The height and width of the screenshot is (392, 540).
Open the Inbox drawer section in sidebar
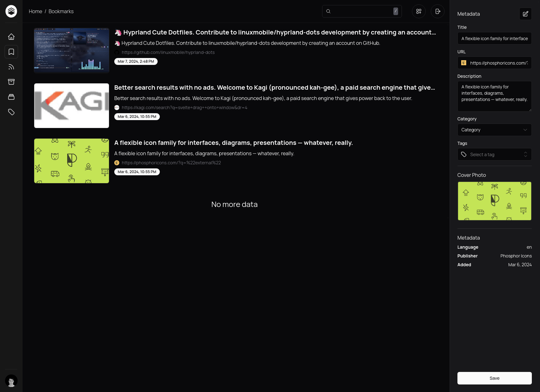[11, 97]
